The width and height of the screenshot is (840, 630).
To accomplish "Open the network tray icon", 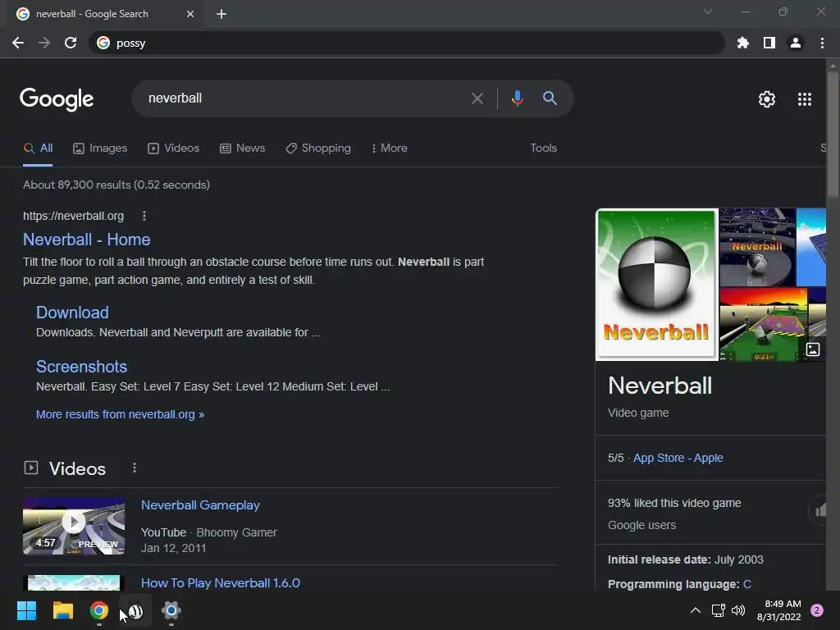I will 718,610.
